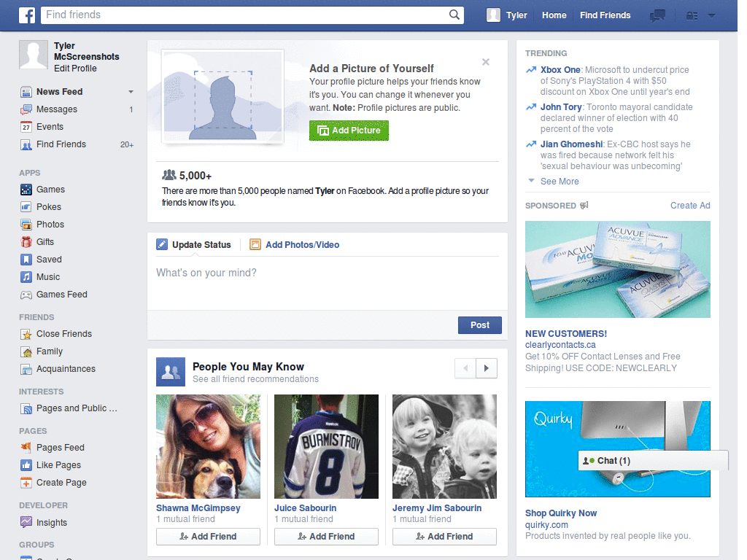Show previous People You May Know
747x560 pixels.
click(465, 368)
